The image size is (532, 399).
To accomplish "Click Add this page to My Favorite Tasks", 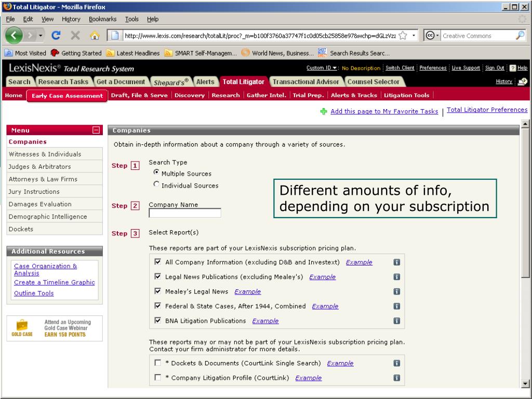I will 384,111.
